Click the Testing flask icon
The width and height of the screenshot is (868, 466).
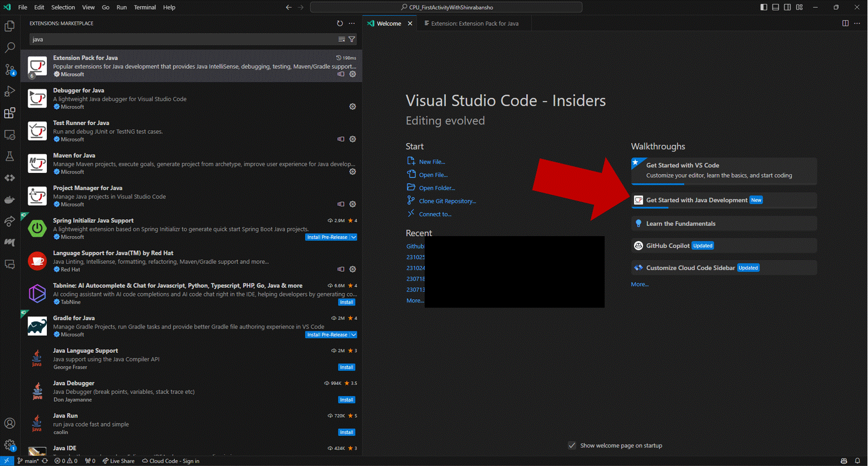tap(10, 157)
